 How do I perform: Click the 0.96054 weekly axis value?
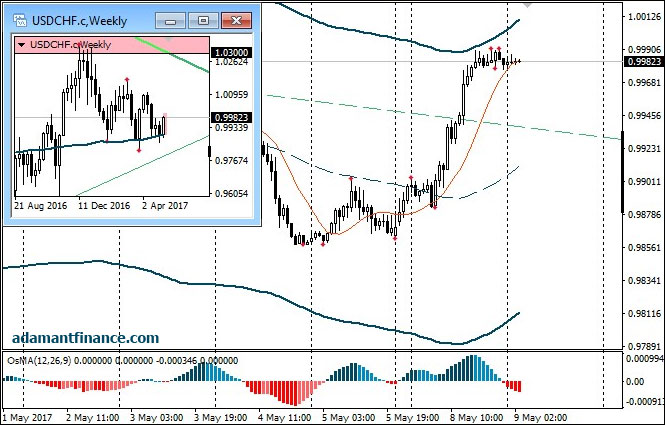click(232, 193)
